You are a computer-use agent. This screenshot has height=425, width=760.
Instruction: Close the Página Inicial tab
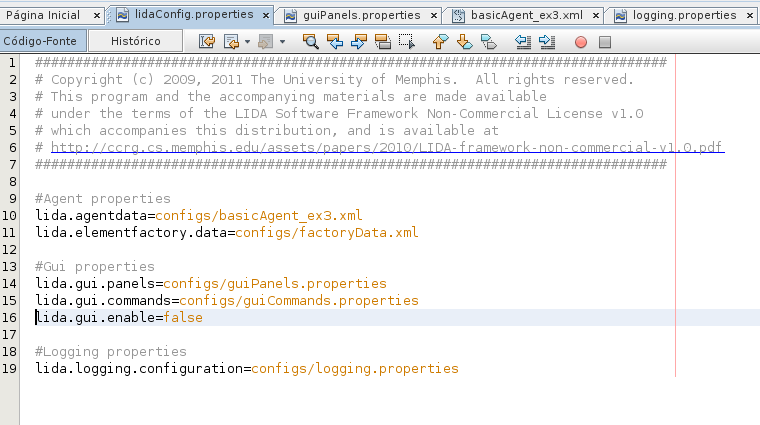(x=96, y=16)
